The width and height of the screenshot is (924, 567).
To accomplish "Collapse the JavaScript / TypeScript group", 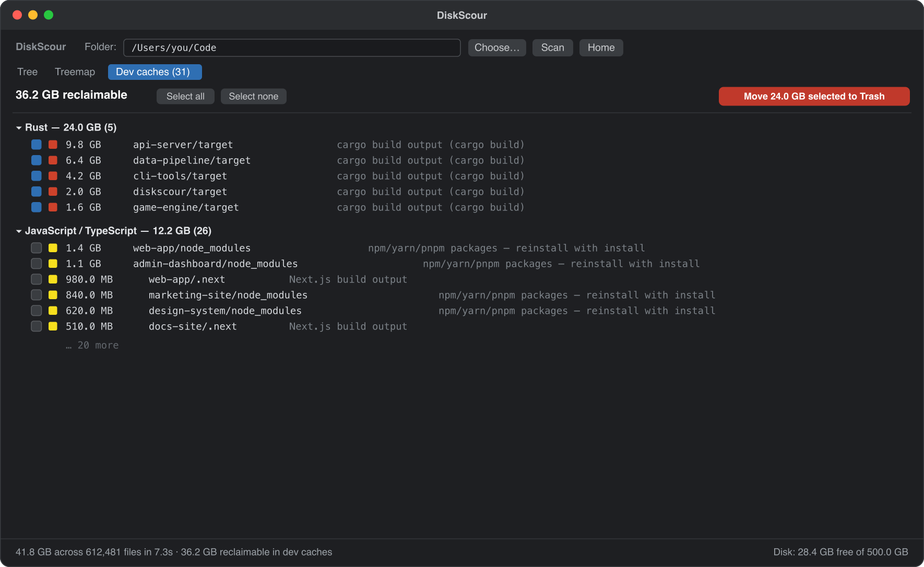I will [x=19, y=231].
